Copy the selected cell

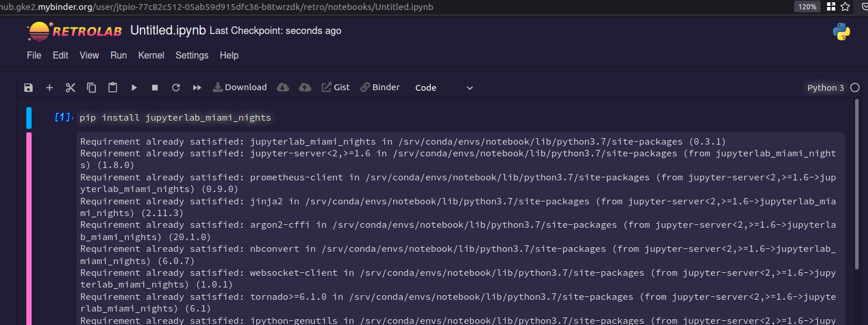92,87
